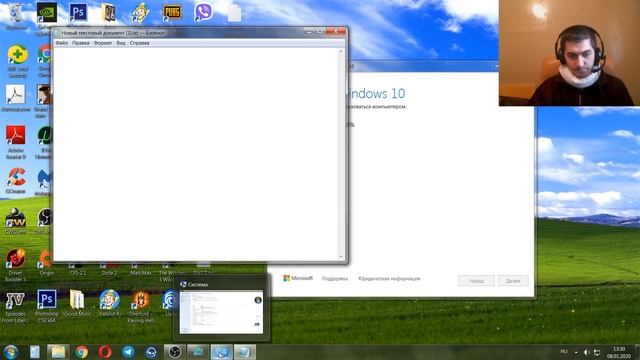The image size is (640, 360).
Task: Open the Правка menu in Notepad
Action: click(x=80, y=43)
